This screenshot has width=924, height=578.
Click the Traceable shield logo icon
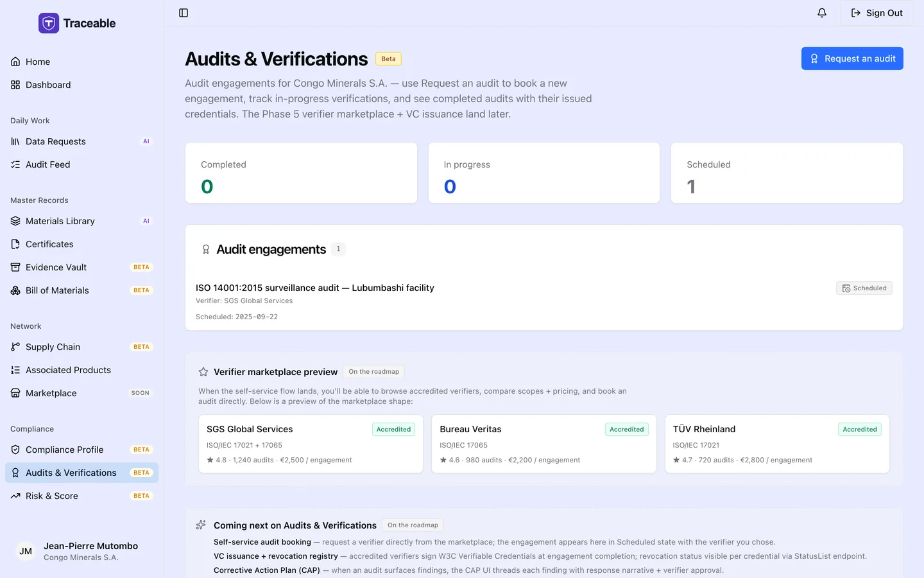coord(49,23)
